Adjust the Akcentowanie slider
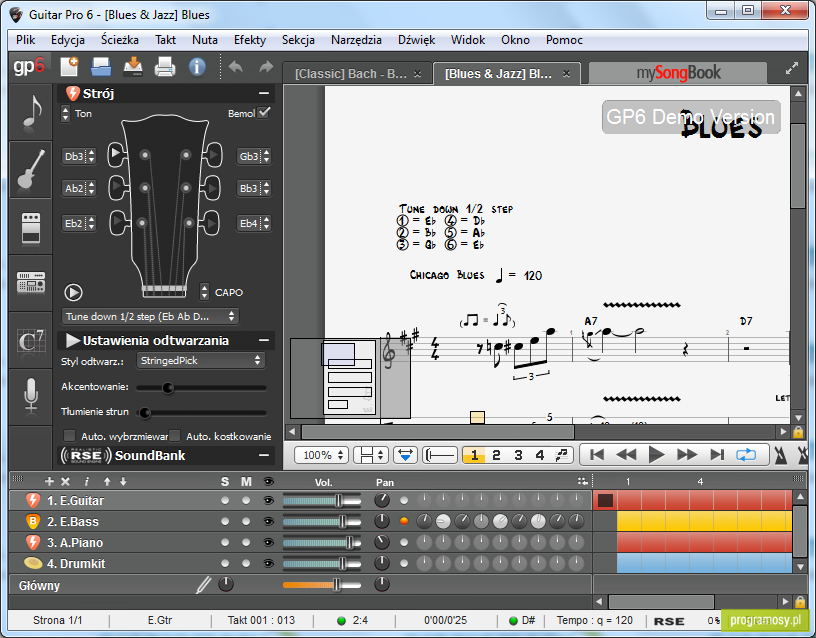This screenshot has width=816, height=638. click(x=201, y=388)
